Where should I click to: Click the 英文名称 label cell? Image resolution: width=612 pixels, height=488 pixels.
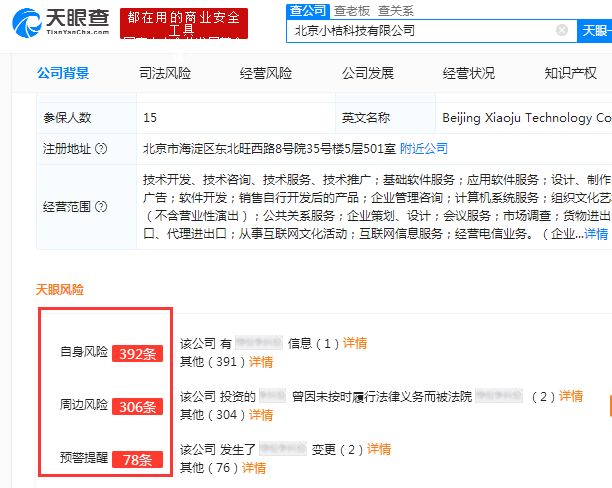(385, 118)
